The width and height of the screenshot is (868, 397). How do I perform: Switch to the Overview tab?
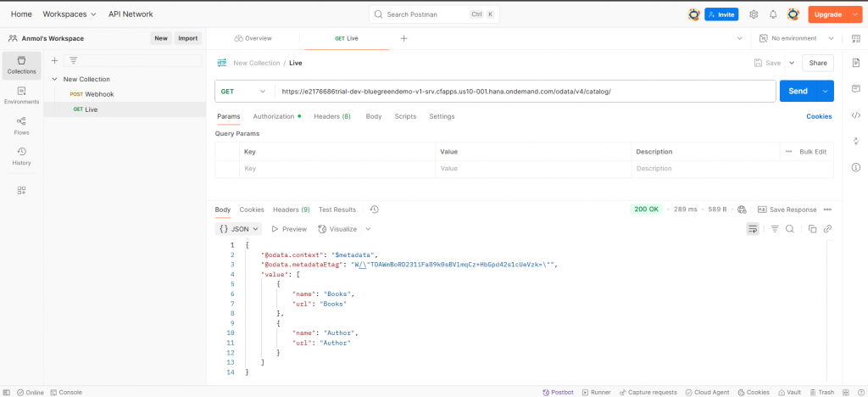[x=253, y=38]
